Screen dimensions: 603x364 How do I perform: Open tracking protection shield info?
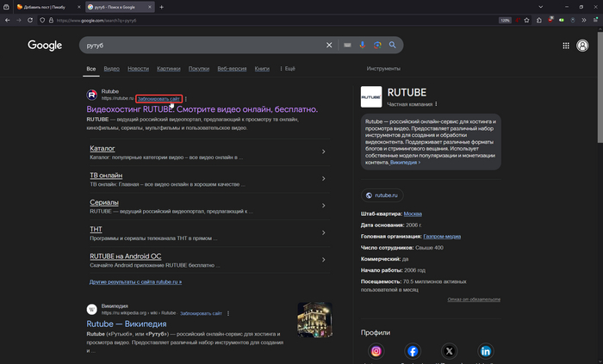click(x=42, y=21)
